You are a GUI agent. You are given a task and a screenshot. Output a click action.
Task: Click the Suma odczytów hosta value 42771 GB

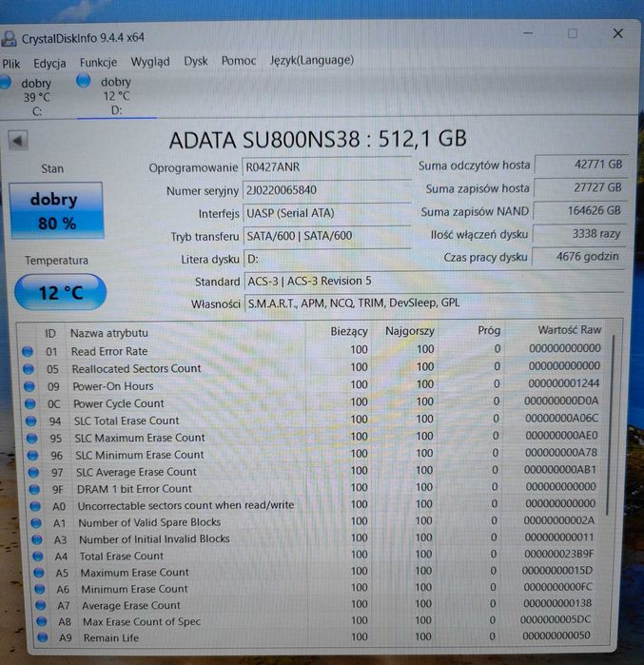pyautogui.click(x=580, y=165)
